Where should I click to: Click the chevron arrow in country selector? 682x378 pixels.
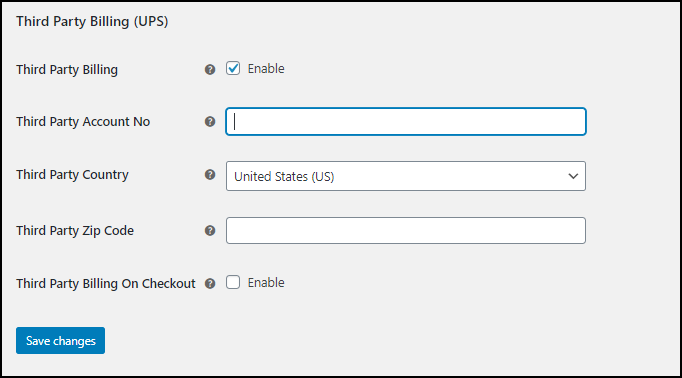coord(573,176)
